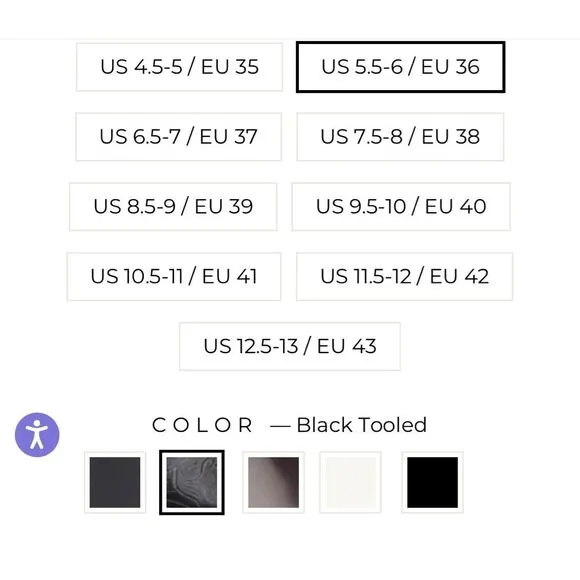Image resolution: width=580 pixels, height=580 pixels.
Task: Choose the Black Tooled pattern swatch
Action: [x=192, y=482]
